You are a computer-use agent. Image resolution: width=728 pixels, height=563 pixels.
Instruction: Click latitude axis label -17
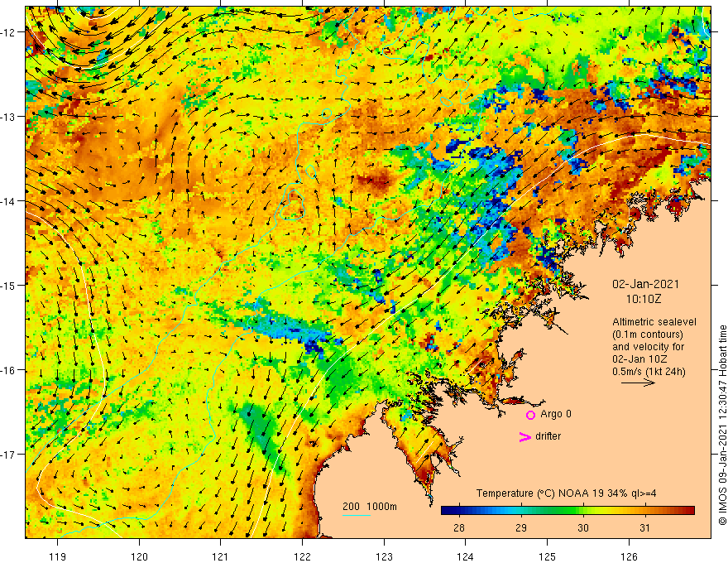(8, 455)
